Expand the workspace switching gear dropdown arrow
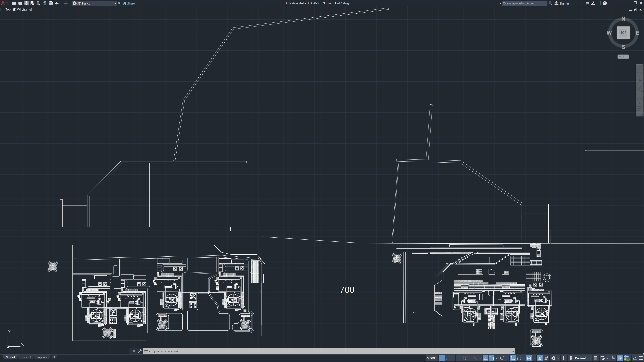 pos(558,358)
